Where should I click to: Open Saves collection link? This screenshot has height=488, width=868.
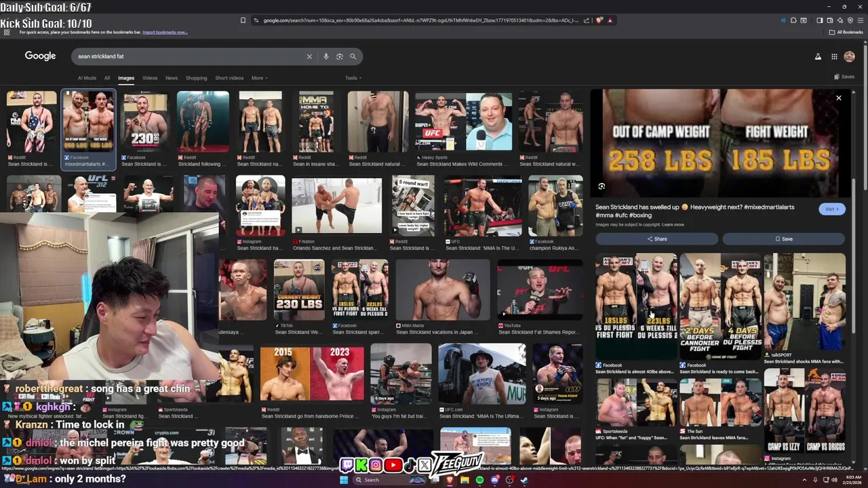844,77
